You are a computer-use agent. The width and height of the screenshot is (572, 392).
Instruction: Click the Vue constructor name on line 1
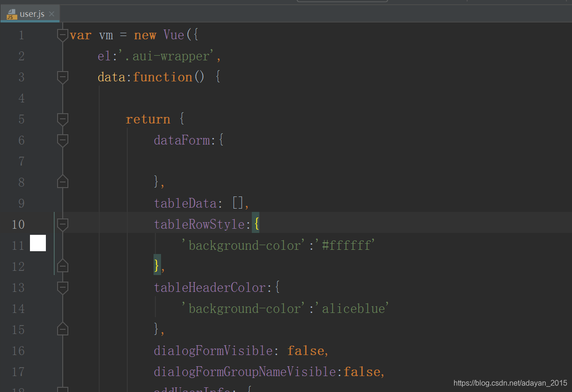pyautogui.click(x=174, y=35)
